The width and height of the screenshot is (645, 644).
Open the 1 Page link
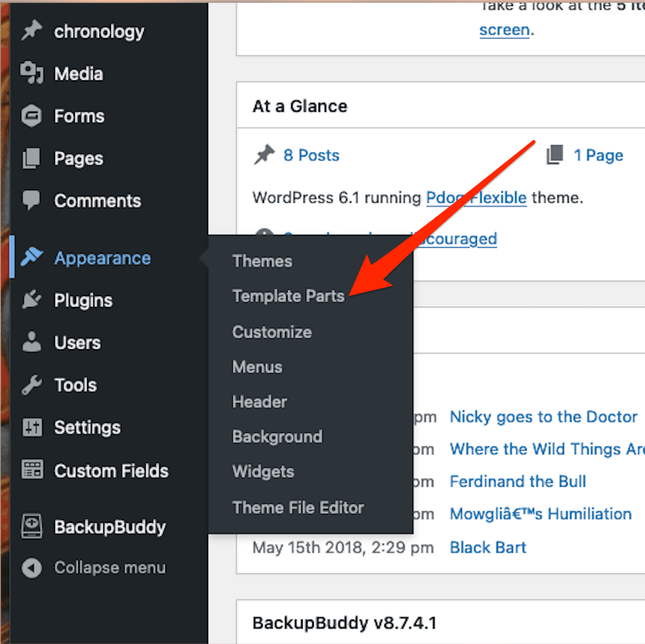tap(598, 155)
